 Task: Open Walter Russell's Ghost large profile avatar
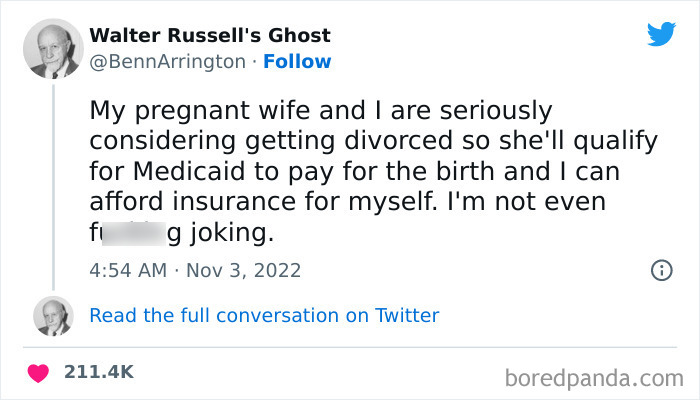52,48
